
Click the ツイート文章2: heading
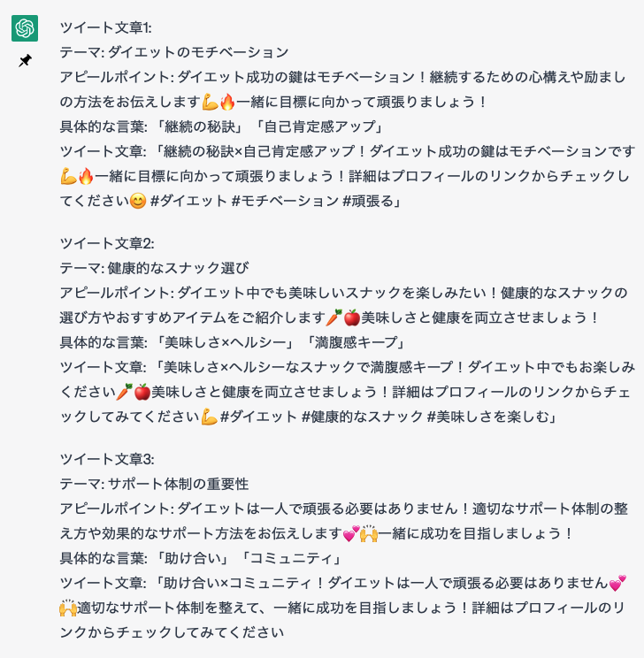click(x=107, y=243)
